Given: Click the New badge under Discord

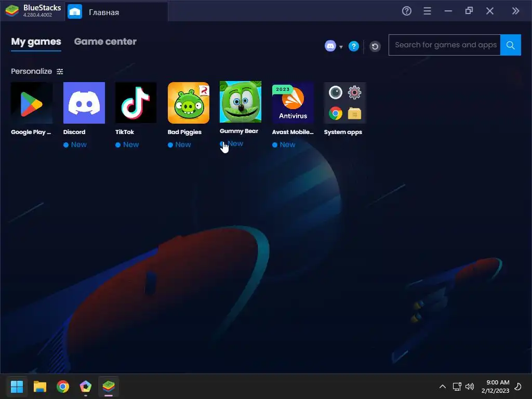Looking at the screenshot, I should pos(75,144).
